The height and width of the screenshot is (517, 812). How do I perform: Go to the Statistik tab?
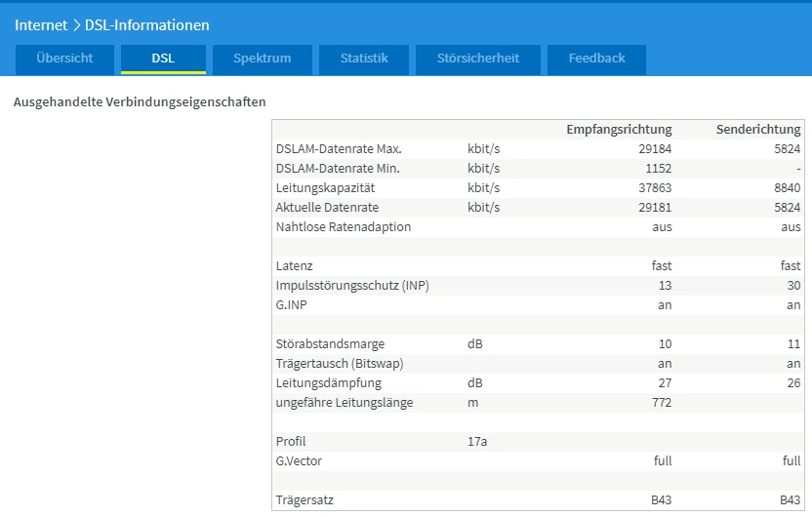pos(364,59)
